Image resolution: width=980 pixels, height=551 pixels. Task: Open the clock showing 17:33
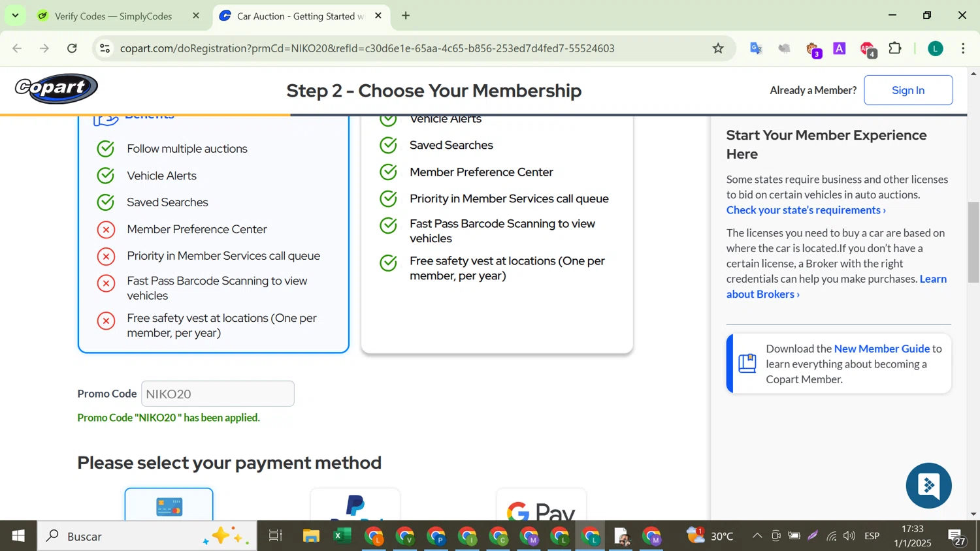pyautogui.click(x=913, y=536)
